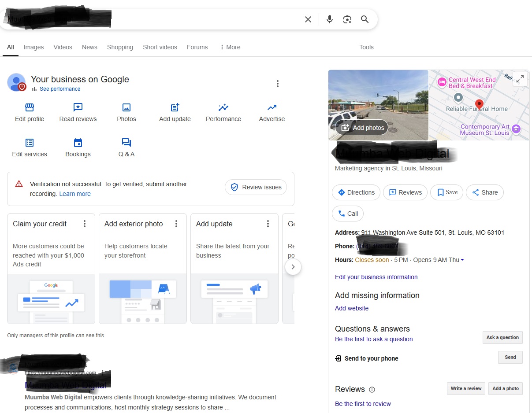Activate voice search with the microphone icon
This screenshot has width=532, height=413.
(x=329, y=19)
